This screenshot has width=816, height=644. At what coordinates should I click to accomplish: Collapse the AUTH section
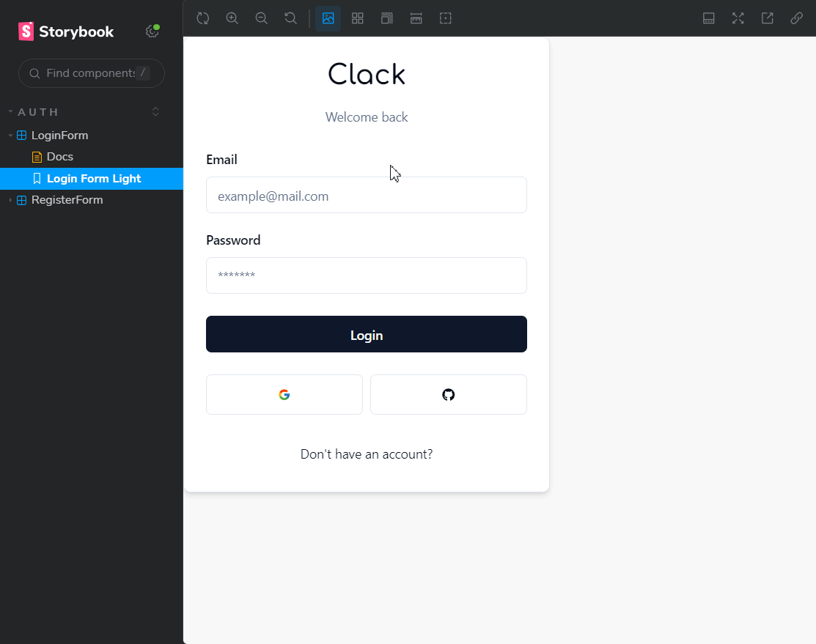(x=38, y=112)
